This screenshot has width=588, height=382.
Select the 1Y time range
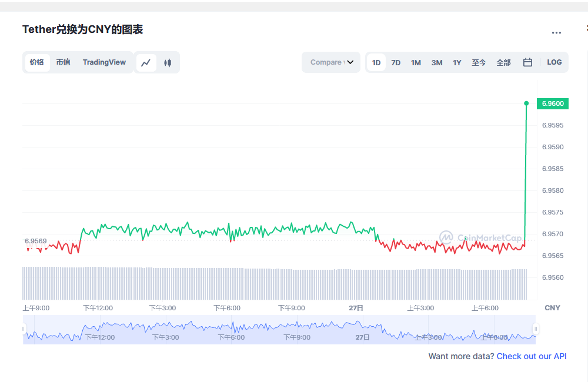457,63
